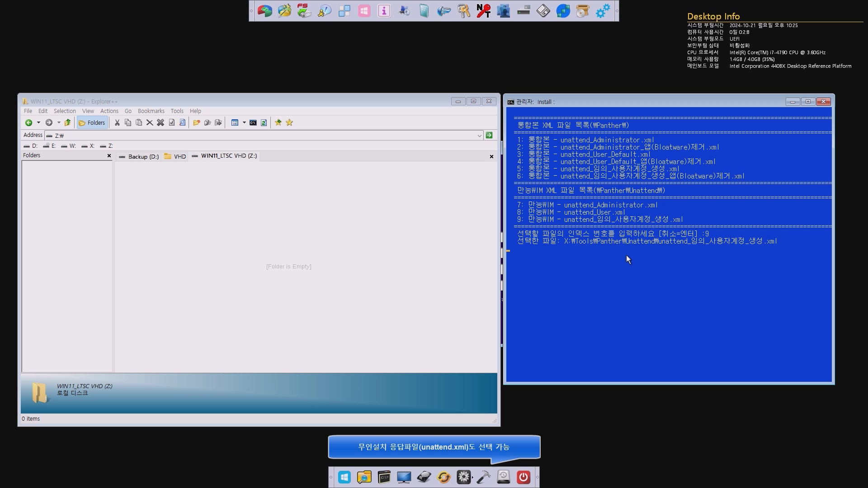Click the red power button in bottom dock
This screenshot has height=488, width=868.
click(524, 477)
